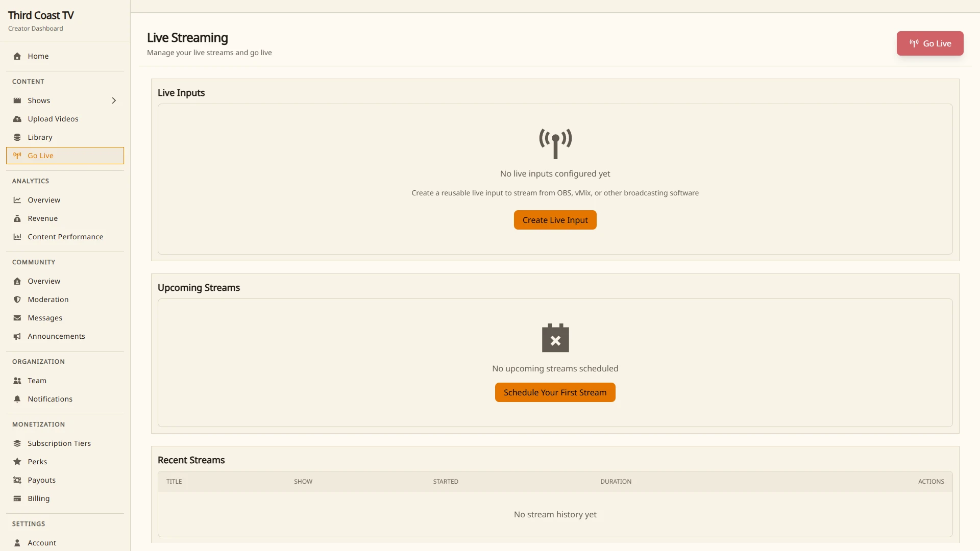980x551 pixels.
Task: Click the Team people icon
Action: [x=17, y=381]
